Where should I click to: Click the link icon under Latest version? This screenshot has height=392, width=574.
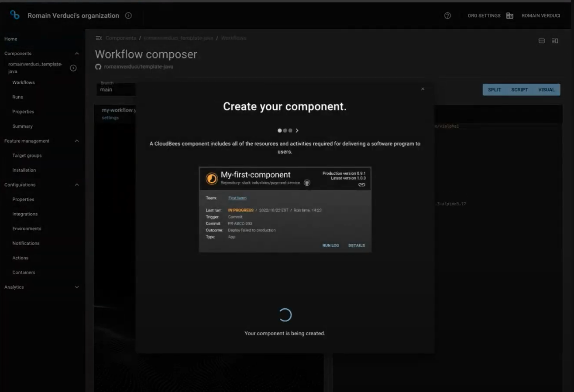click(362, 185)
